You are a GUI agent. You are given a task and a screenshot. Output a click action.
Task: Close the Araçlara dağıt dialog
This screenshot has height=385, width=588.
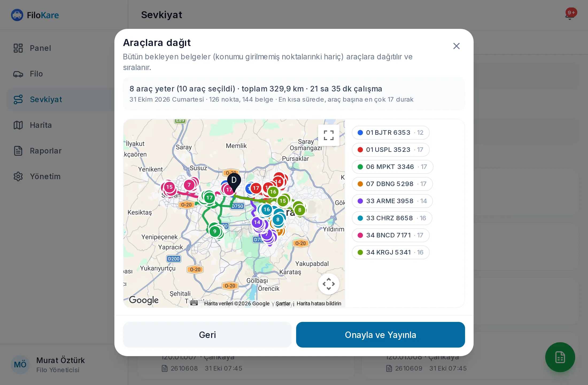457,46
